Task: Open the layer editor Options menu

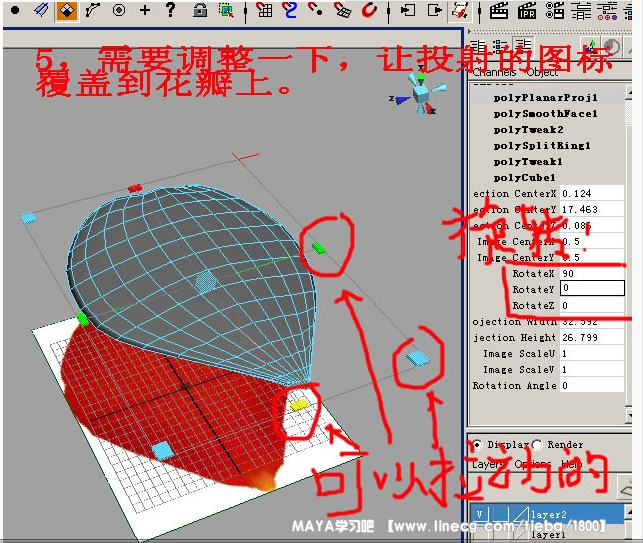Action: pos(532,464)
